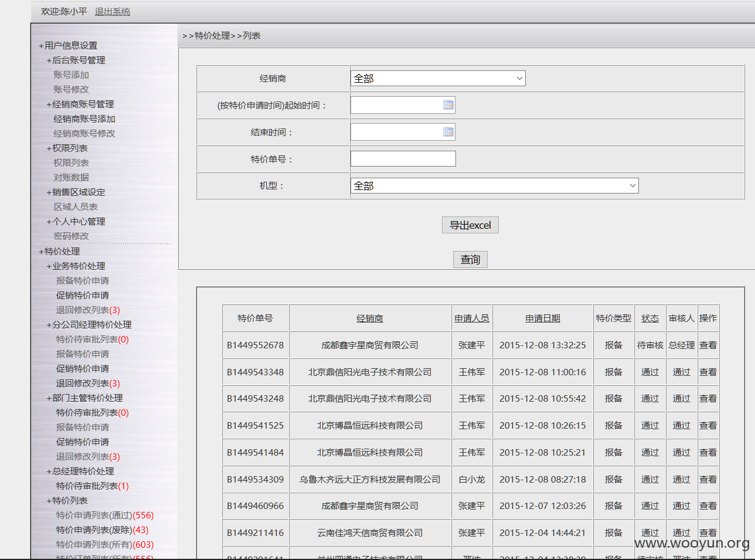The image size is (755, 560).
Task: Select the 云南佳鸿天信商贸有限公司 cell
Action: [x=370, y=533]
